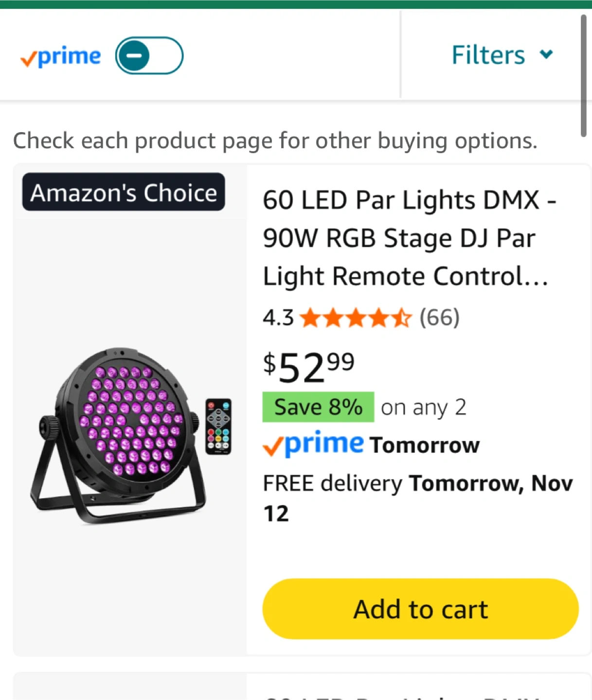Click the $52.99 price
592x700 pixels.
(x=308, y=367)
